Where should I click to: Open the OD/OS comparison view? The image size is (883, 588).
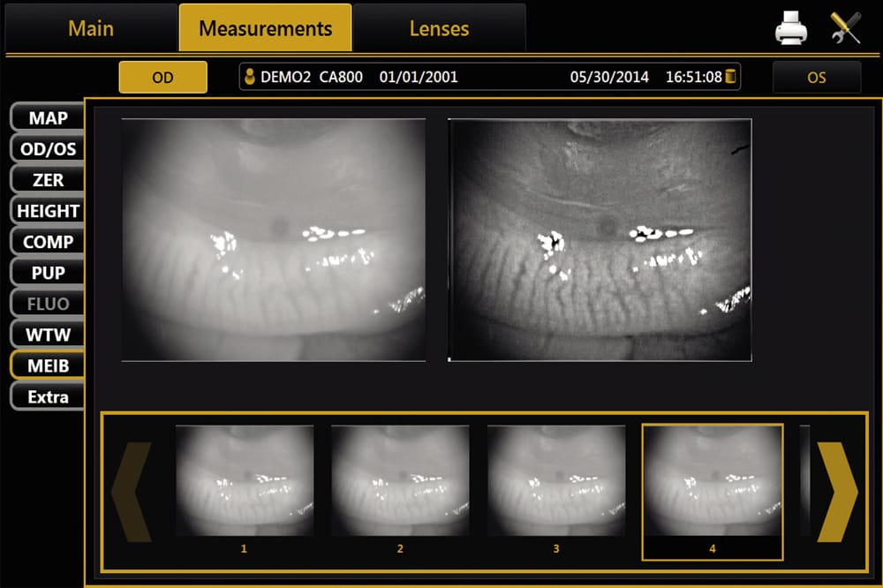point(48,148)
